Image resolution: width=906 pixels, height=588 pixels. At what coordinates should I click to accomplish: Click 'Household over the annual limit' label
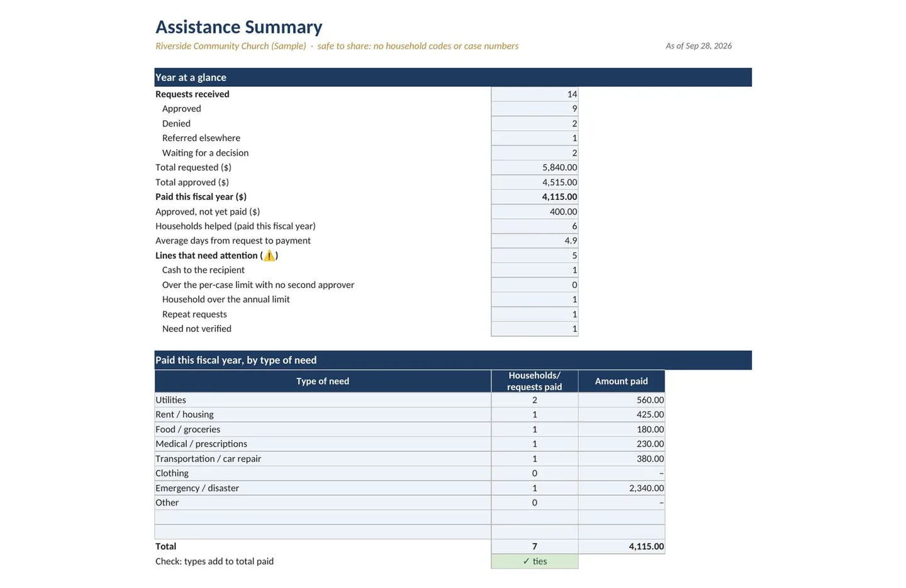[x=226, y=299]
